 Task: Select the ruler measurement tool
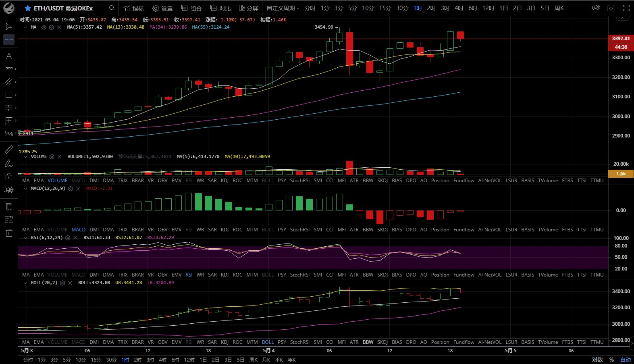(8, 150)
